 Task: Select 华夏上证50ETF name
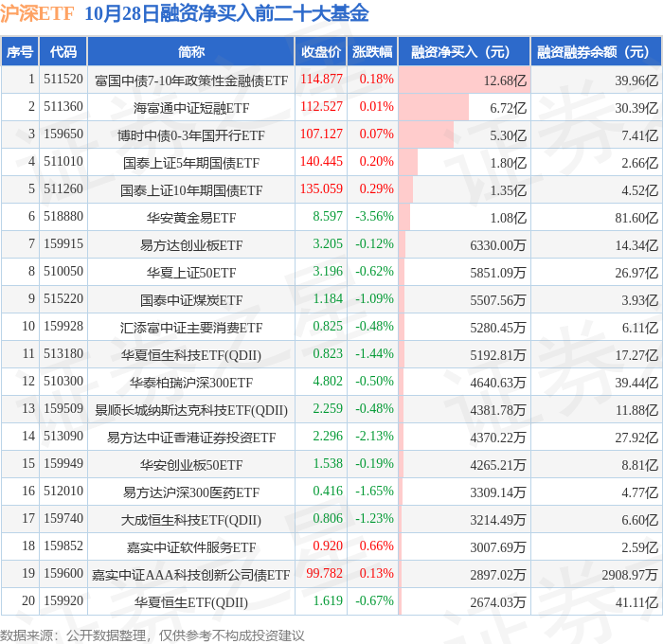pos(191,273)
